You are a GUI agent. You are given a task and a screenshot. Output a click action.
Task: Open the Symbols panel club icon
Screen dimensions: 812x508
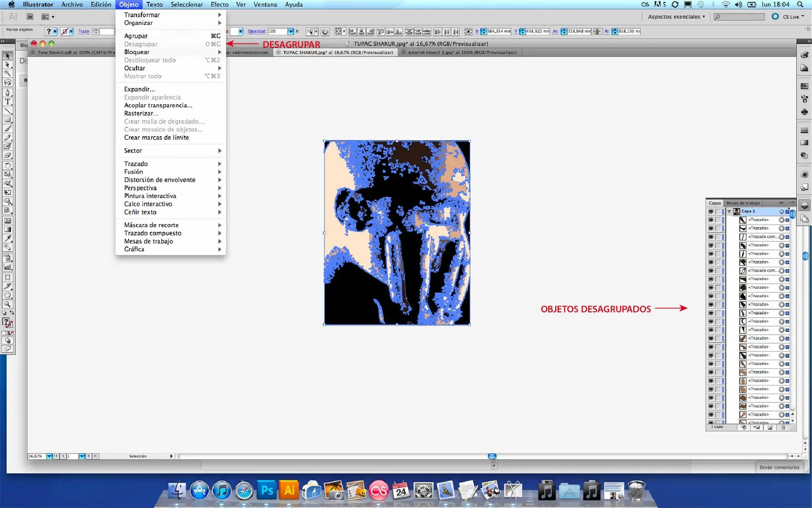point(804,112)
